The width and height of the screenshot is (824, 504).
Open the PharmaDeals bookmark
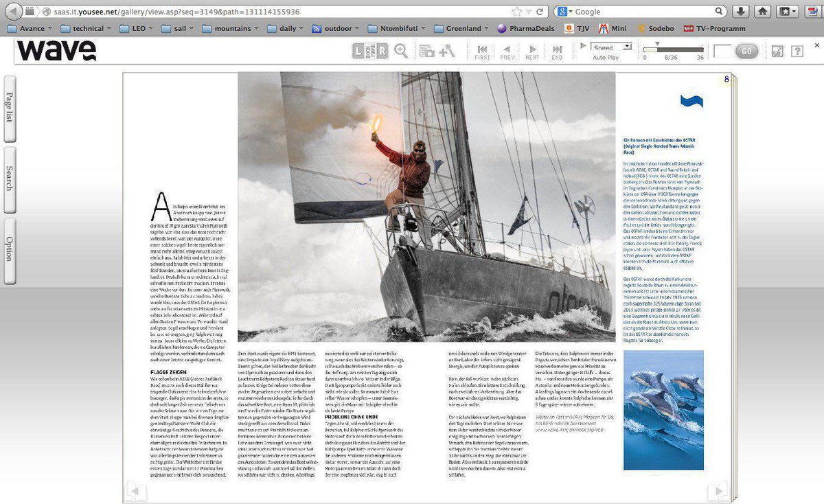tap(527, 28)
